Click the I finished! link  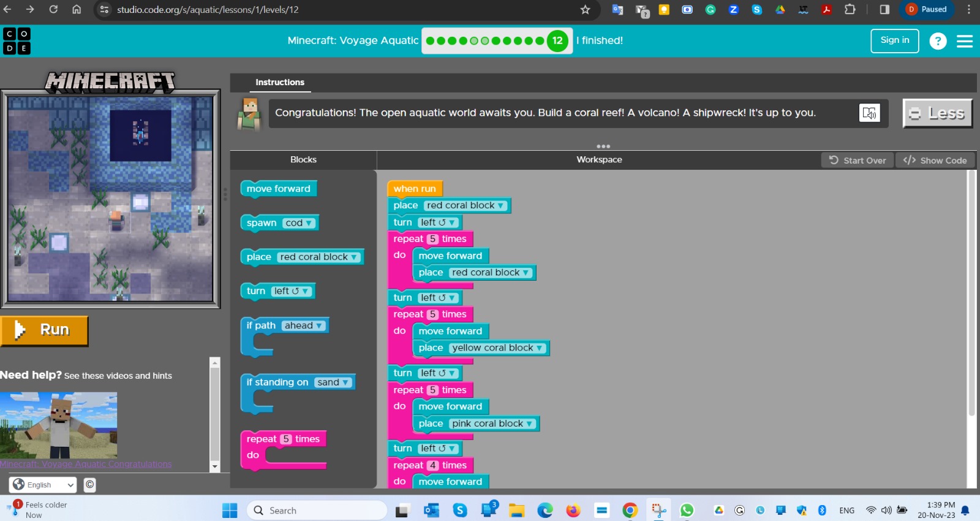599,40
